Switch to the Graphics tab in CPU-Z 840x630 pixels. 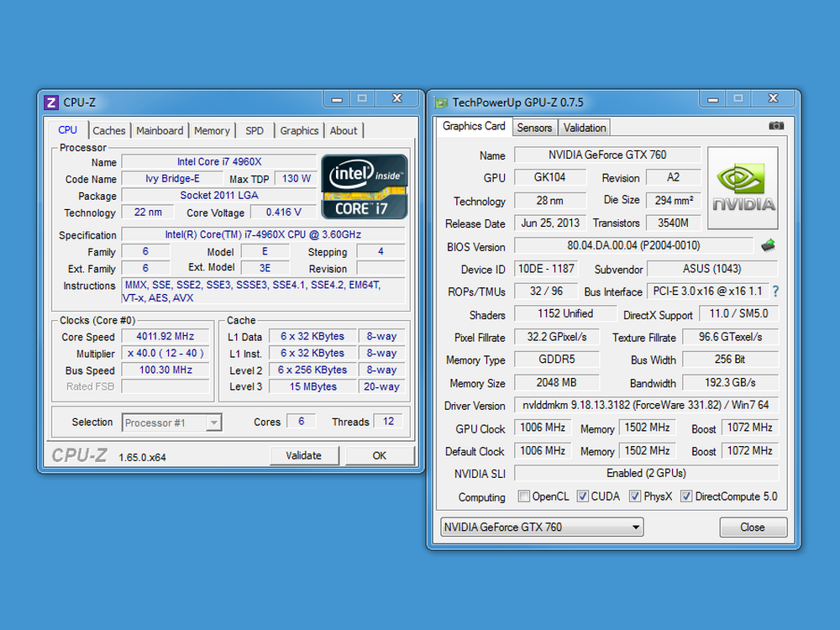tap(299, 131)
